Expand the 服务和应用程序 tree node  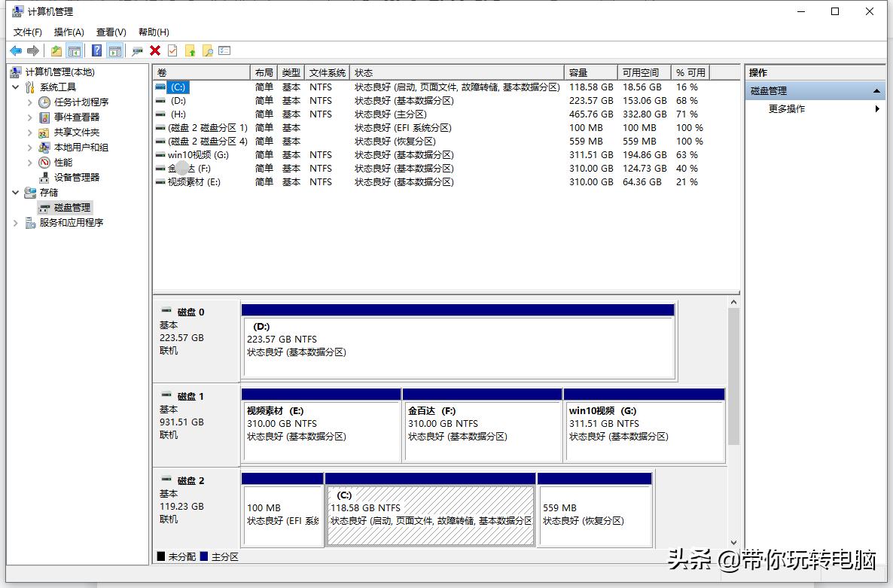coord(16,222)
